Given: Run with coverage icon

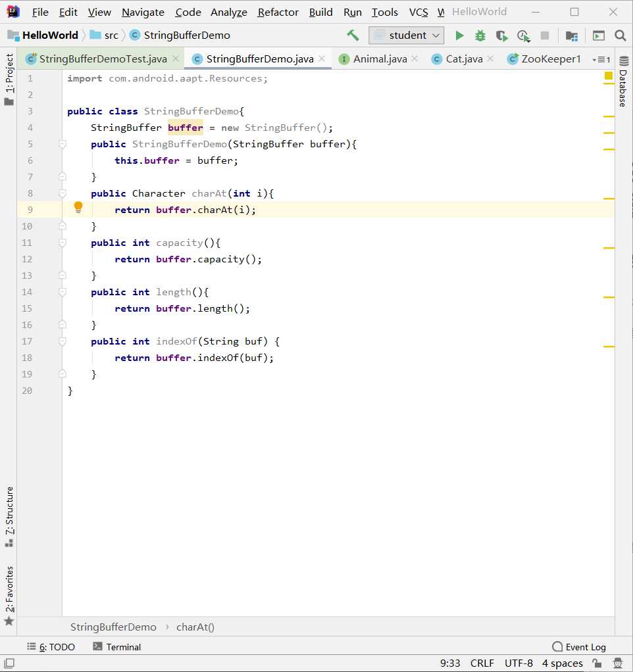Looking at the screenshot, I should [x=501, y=36].
